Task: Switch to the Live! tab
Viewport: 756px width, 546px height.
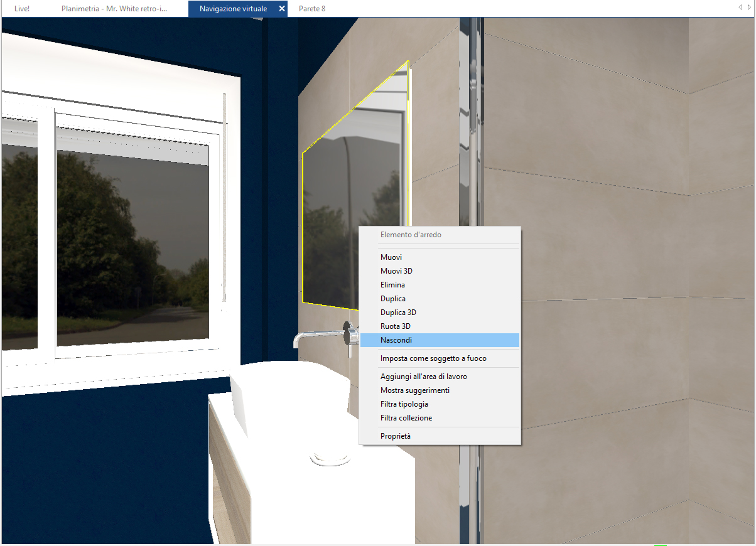Action: point(22,9)
